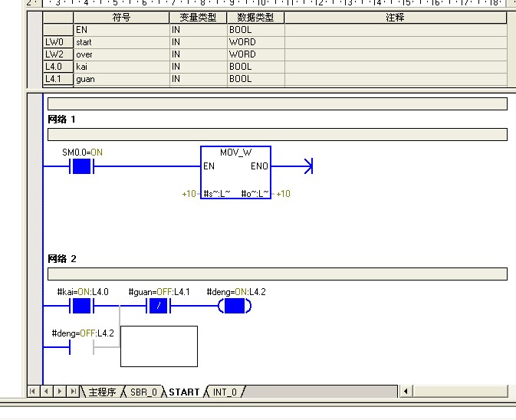
Task: Click the ENO output arrow connector
Action: tap(308, 166)
